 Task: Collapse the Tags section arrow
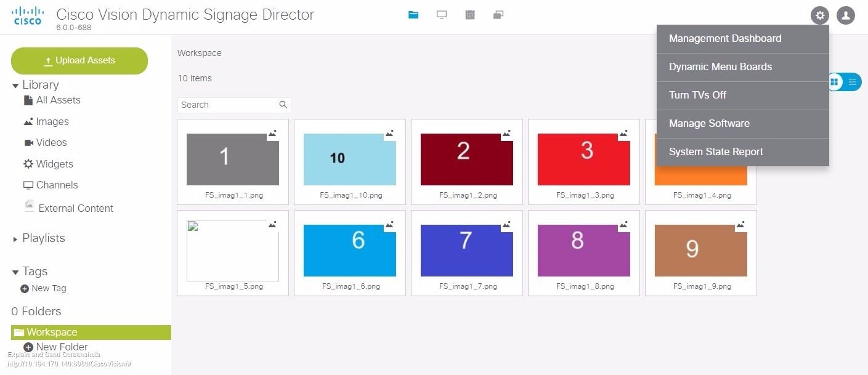[15, 273]
